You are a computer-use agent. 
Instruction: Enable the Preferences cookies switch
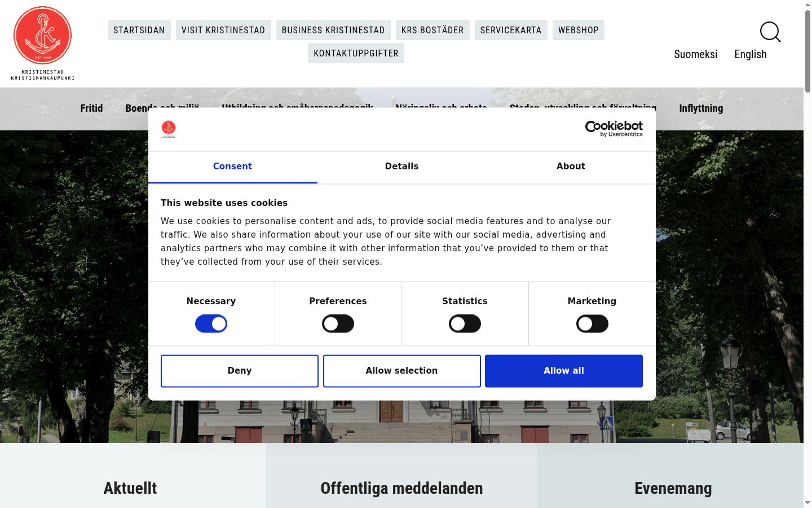click(338, 323)
